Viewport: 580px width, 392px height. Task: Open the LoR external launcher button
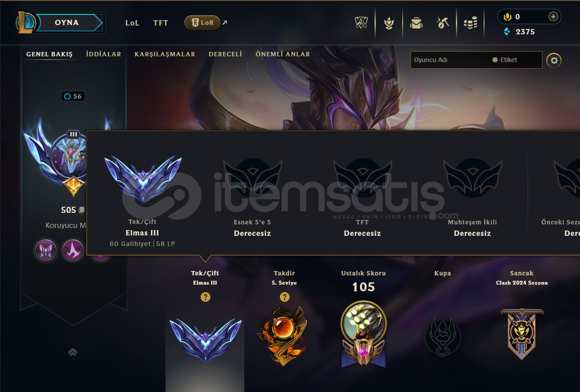point(202,22)
